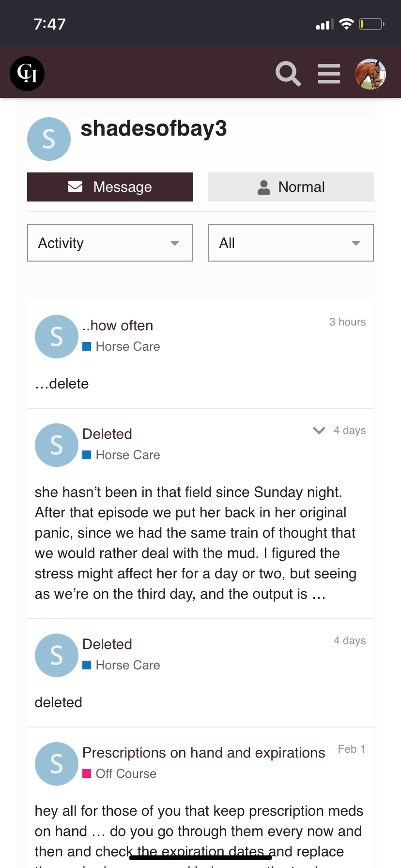Image resolution: width=401 pixels, height=868 pixels.
Task: Open the All filter dropdown
Action: coord(291,243)
